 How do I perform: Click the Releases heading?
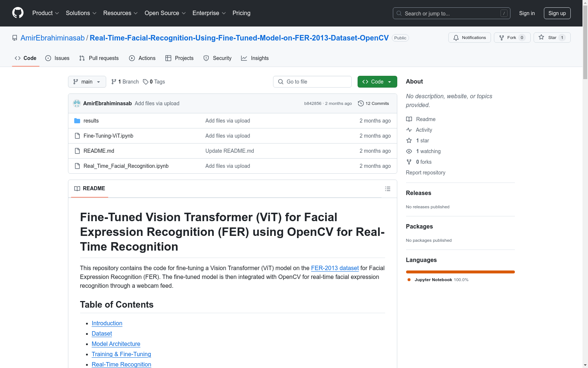(419, 193)
